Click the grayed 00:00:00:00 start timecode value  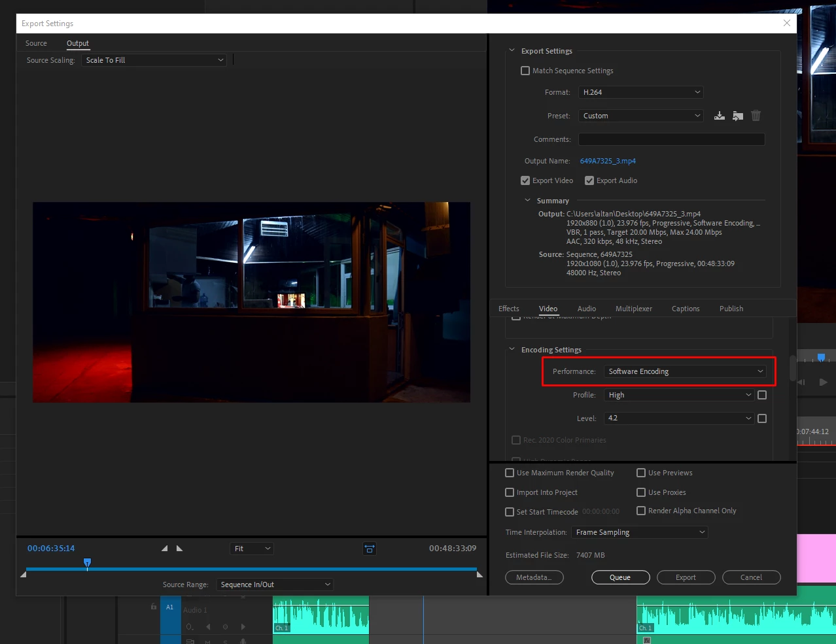coord(601,511)
